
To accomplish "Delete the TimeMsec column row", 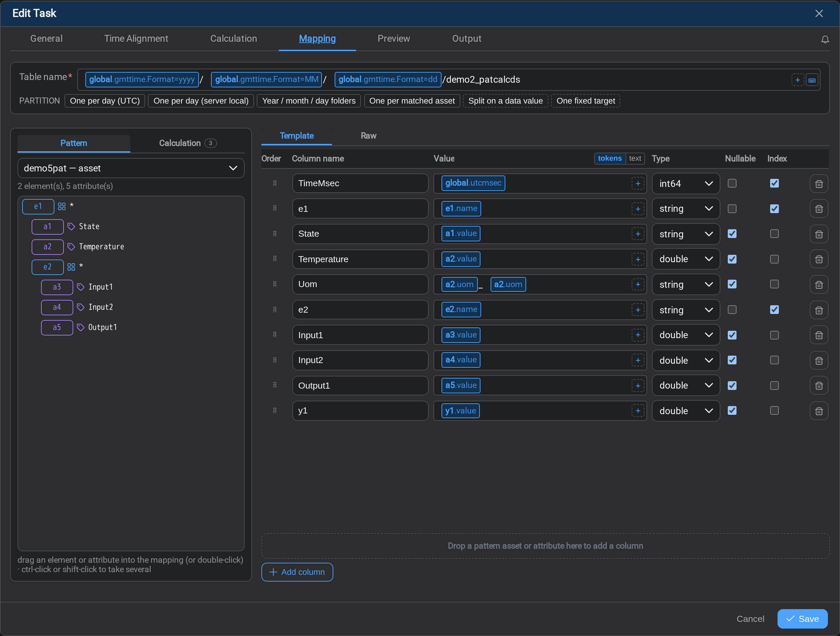I will point(819,184).
